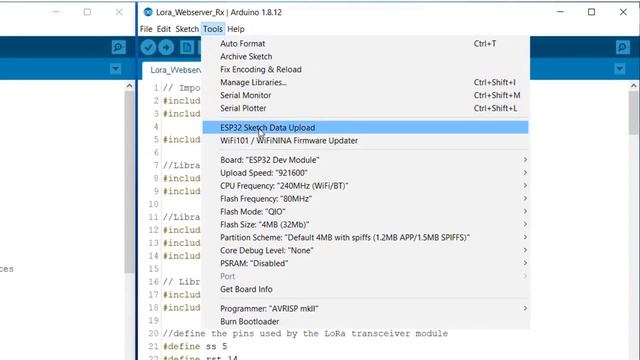Open the Edit menu

[163, 29]
